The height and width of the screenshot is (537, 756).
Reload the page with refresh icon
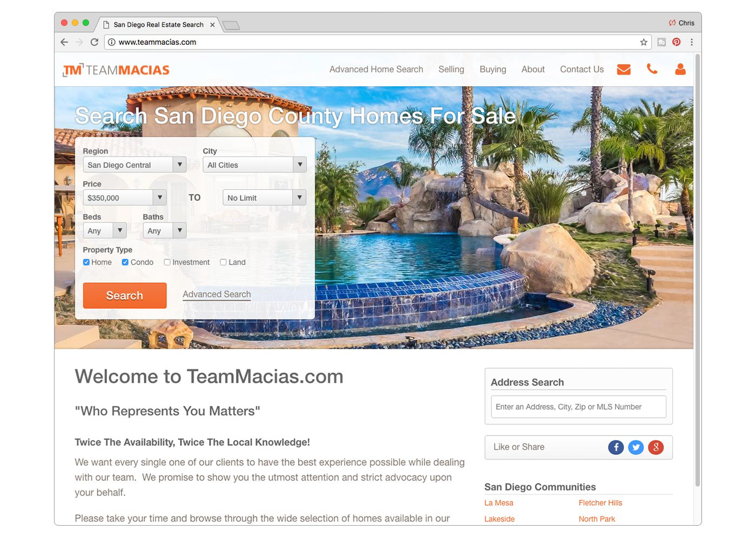click(x=94, y=42)
